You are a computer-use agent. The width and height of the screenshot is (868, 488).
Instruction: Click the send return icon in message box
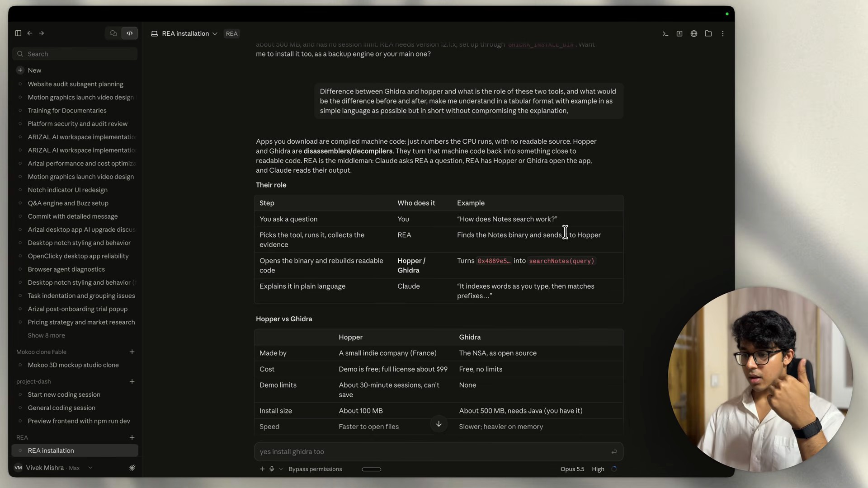tap(614, 452)
